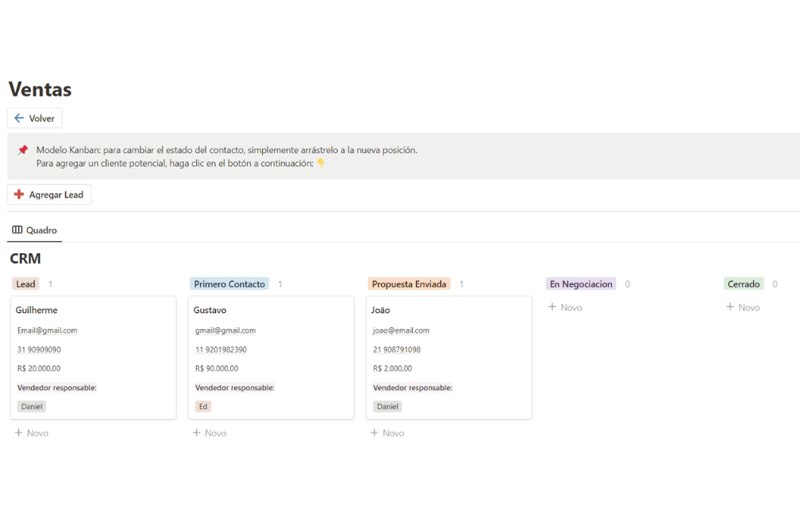Click the red plus icon on Agregar Lead

point(19,194)
